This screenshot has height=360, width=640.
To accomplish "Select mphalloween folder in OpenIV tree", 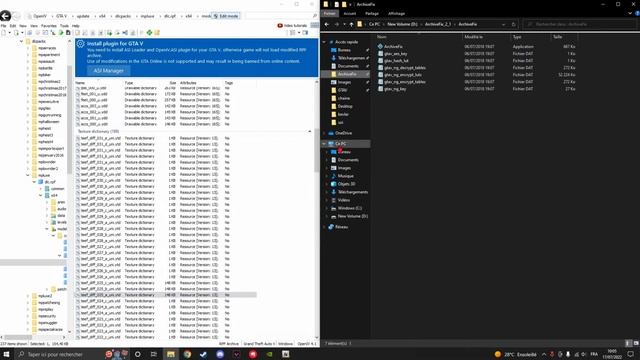I will coord(49,122).
